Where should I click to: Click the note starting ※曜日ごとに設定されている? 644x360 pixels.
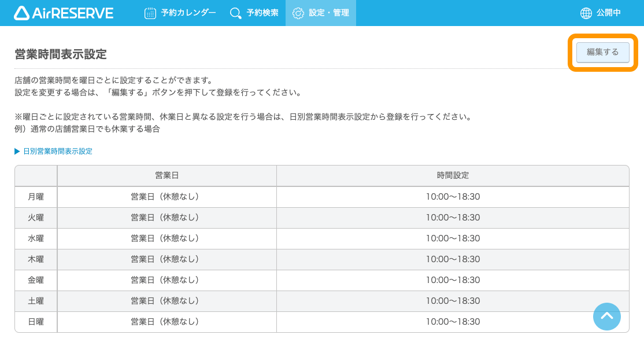click(x=243, y=117)
